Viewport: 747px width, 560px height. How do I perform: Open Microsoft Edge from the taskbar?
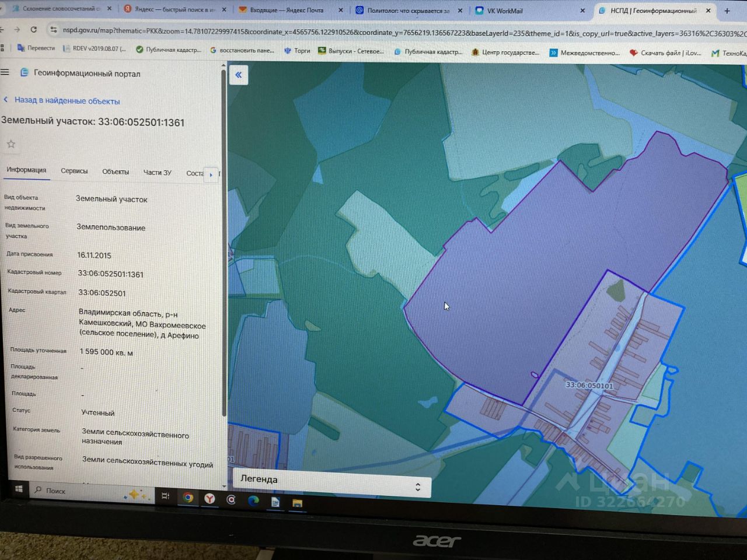click(253, 500)
